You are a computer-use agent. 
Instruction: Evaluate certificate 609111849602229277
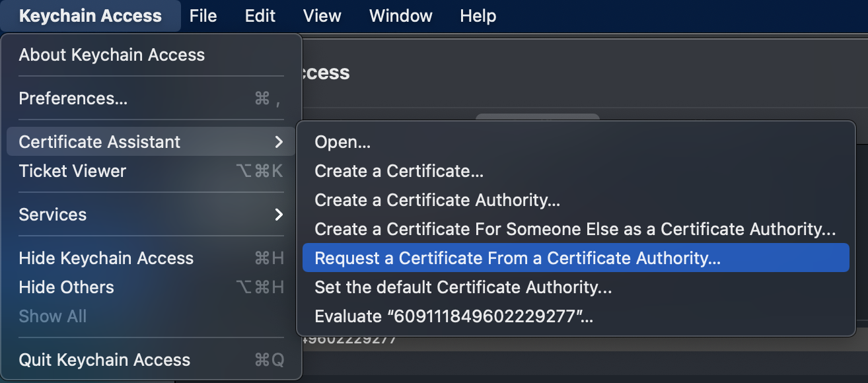436,316
